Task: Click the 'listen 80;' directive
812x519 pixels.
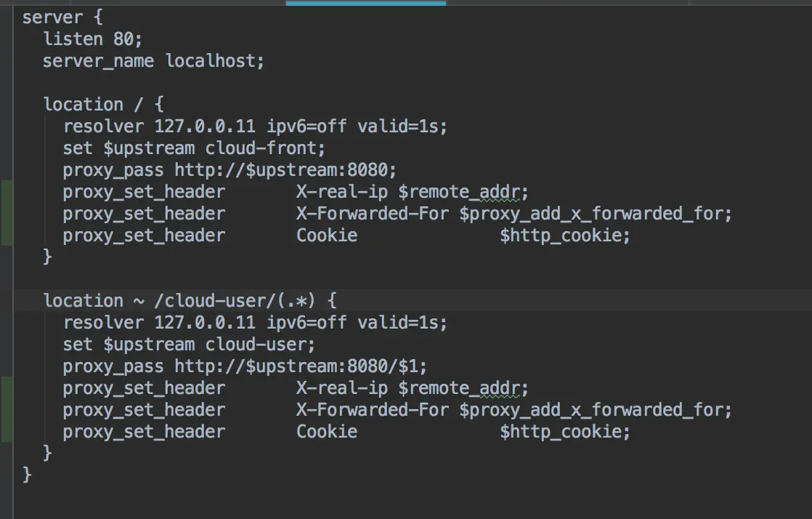Action: 92,39
